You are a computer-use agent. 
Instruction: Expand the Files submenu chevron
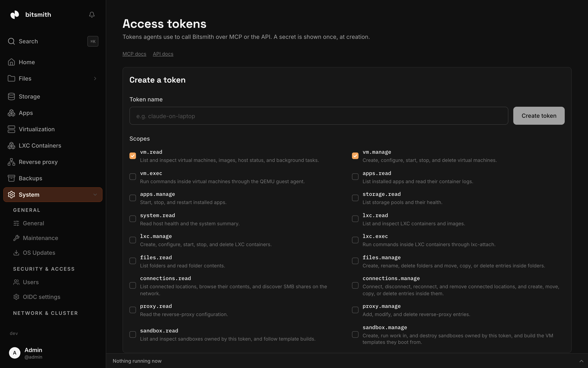coord(95,78)
